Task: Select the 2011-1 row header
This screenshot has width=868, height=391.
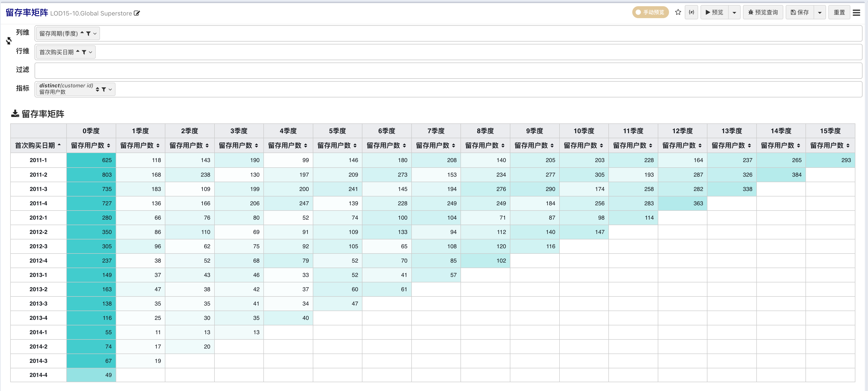Action: click(38, 160)
